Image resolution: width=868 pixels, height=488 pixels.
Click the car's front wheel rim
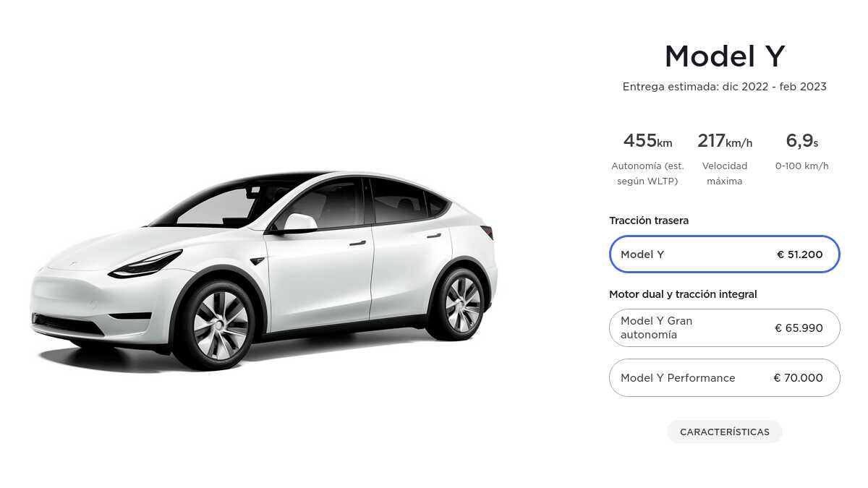tap(219, 324)
